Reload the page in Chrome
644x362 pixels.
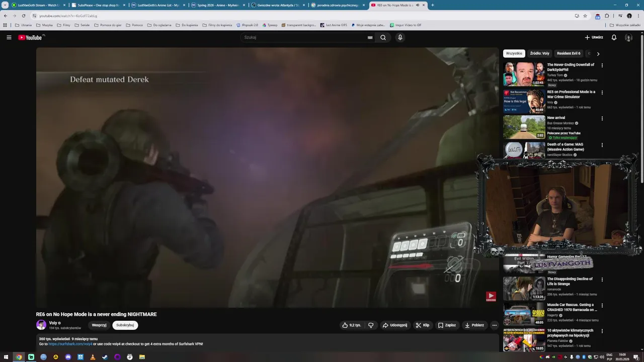click(x=23, y=16)
